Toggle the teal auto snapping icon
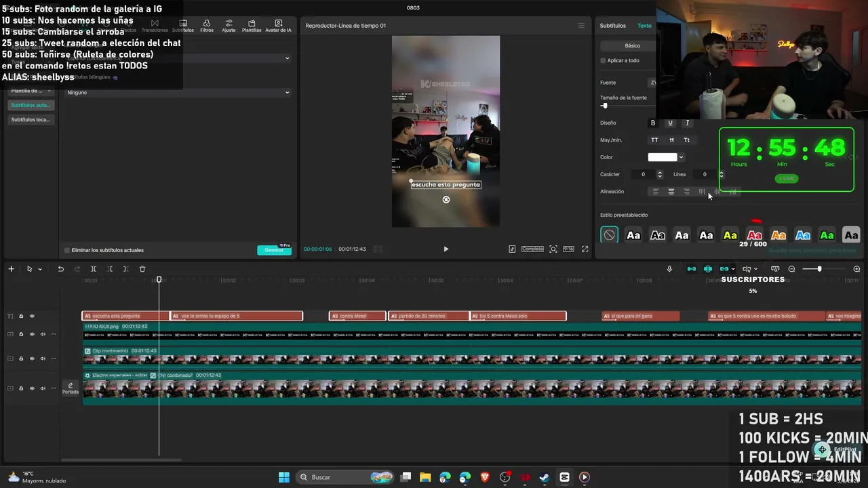The image size is (868, 488). 708,269
